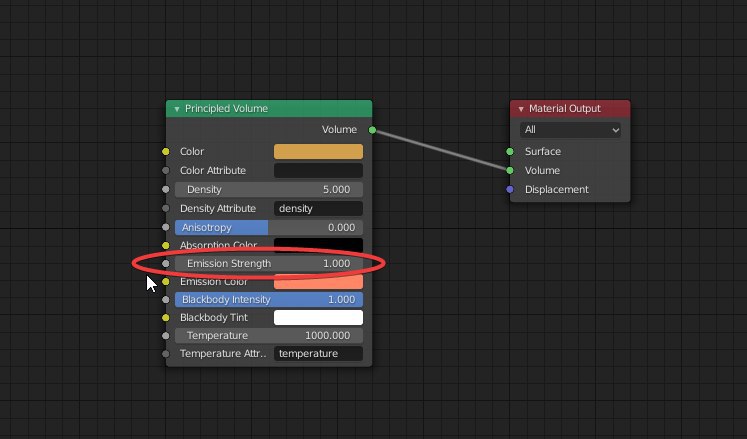Click the Surface socket on Material Output

(x=510, y=152)
